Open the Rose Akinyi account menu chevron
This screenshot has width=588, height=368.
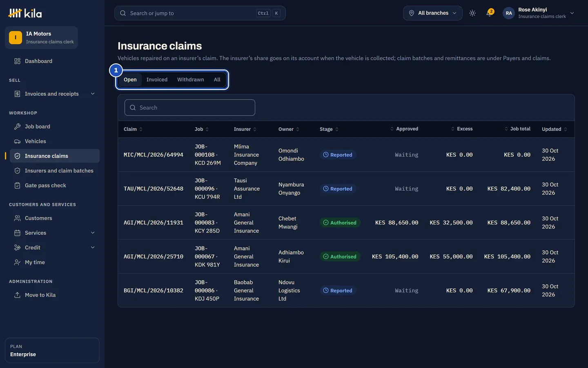pos(572,13)
